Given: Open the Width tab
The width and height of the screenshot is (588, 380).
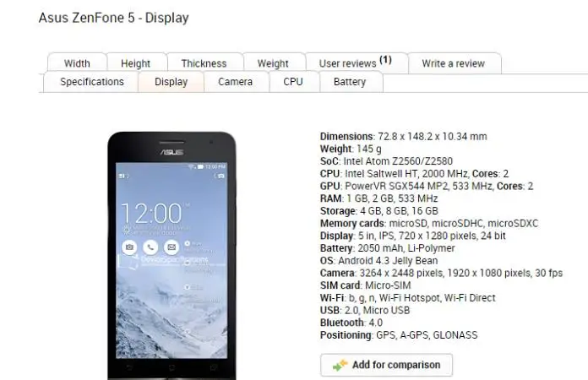Looking at the screenshot, I should coord(77,63).
